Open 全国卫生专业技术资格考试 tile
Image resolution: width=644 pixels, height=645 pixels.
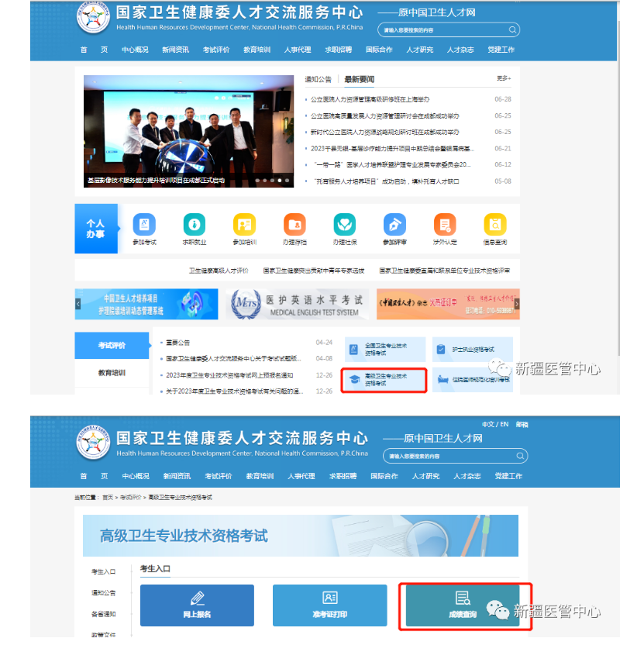385,349
